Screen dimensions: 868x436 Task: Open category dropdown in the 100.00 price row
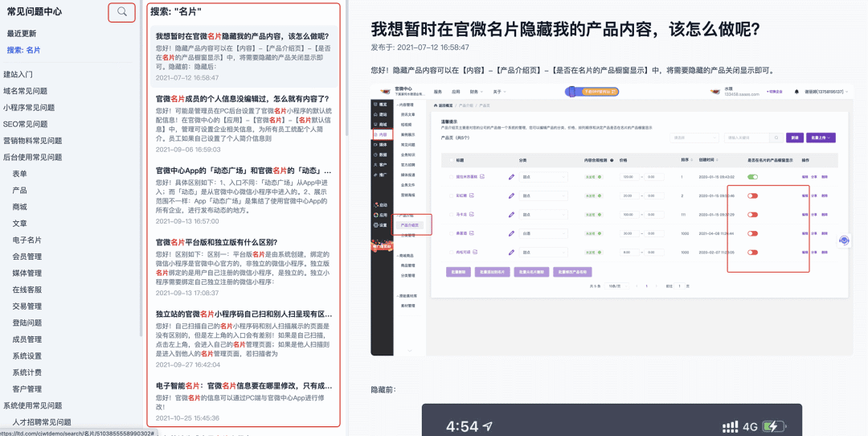pos(543,215)
